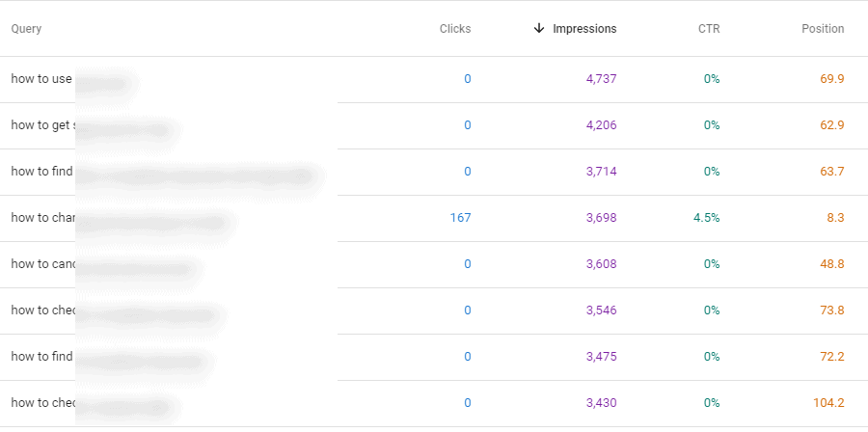The height and width of the screenshot is (432, 868).
Task: Sort by the Position column header
Action: pyautogui.click(x=823, y=29)
